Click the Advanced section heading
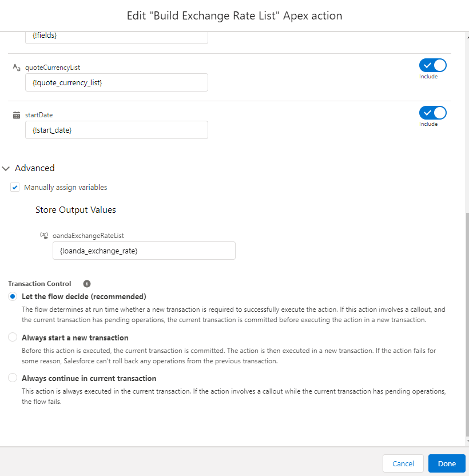Viewport: 469px width, 476px height. (x=35, y=168)
